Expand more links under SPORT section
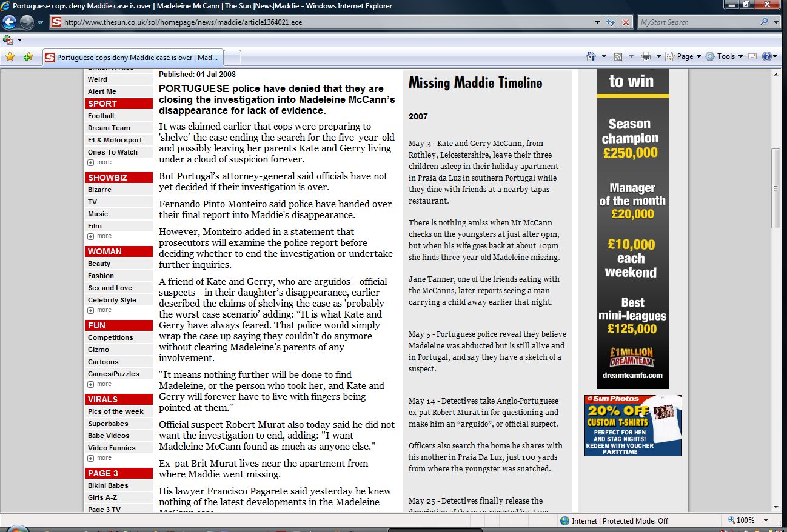The width and height of the screenshot is (787, 532). tap(100, 162)
